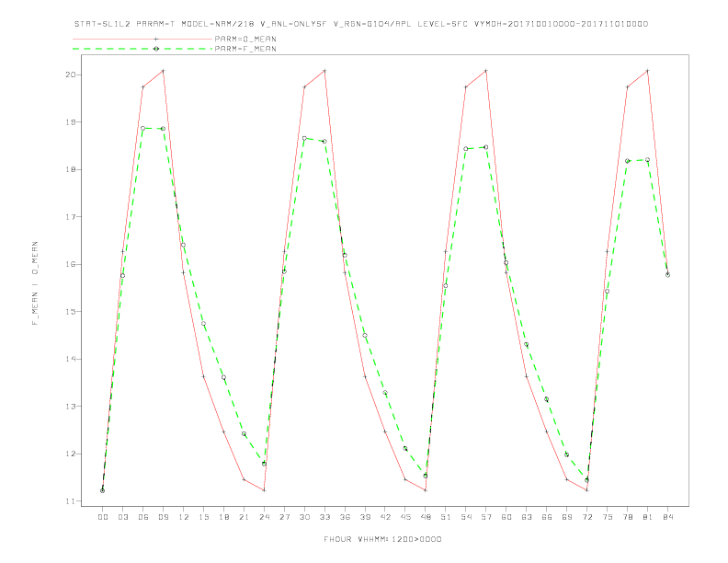This screenshot has width=728, height=563.
Task: Click x-axis tick label 00
Action: click(x=103, y=517)
